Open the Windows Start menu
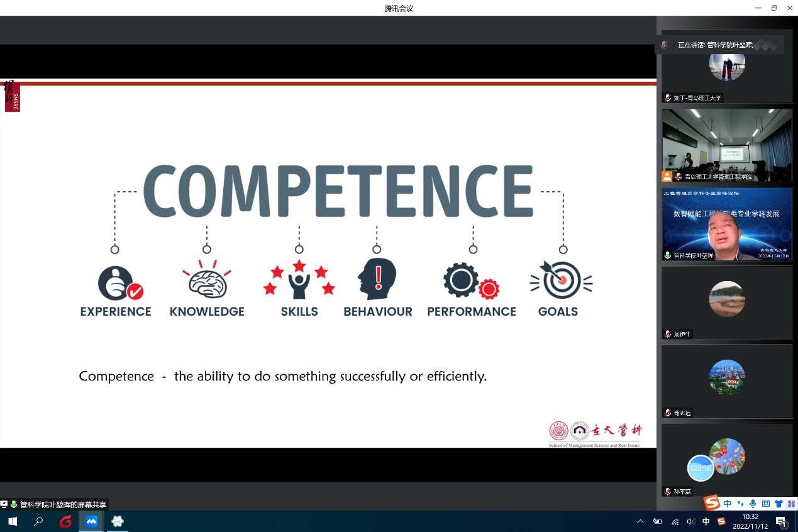The height and width of the screenshot is (532, 798). pyautogui.click(x=11, y=521)
